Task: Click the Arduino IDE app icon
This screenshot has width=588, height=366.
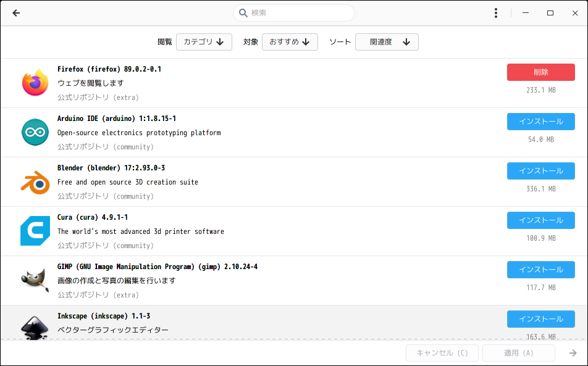Action: click(x=35, y=132)
